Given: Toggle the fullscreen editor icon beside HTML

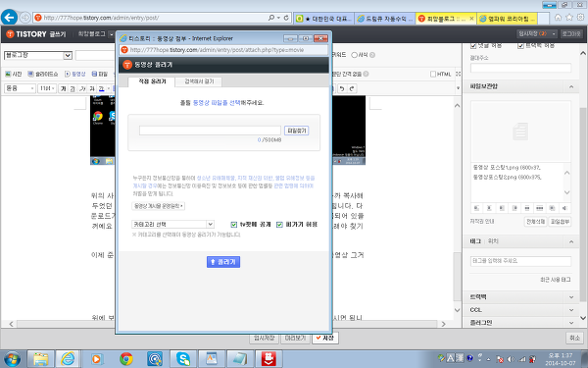Looking at the screenshot, I should 458,74.
